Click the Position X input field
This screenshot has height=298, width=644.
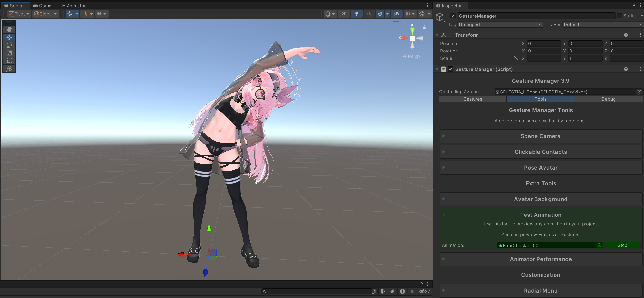tap(544, 44)
